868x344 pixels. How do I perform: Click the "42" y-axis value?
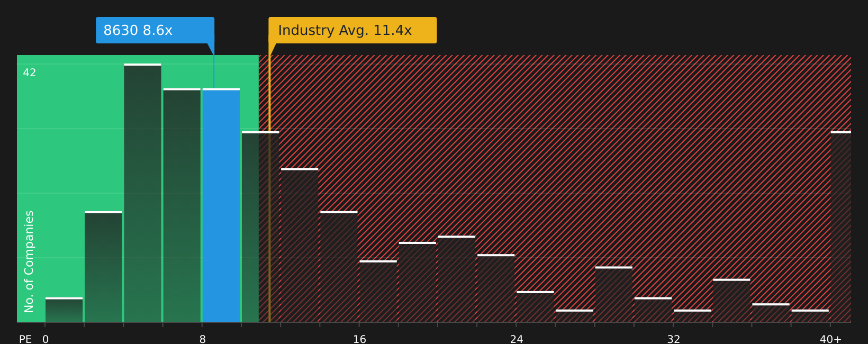(x=30, y=73)
